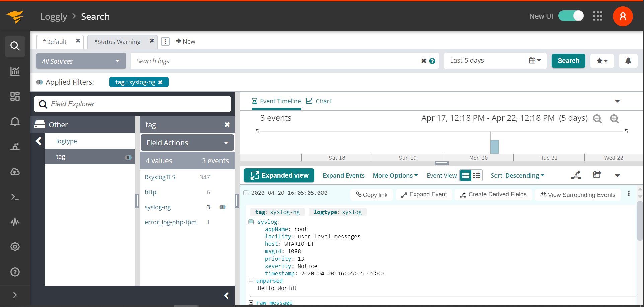
Task: Open the Charts icon in left sidebar
Action: click(15, 71)
